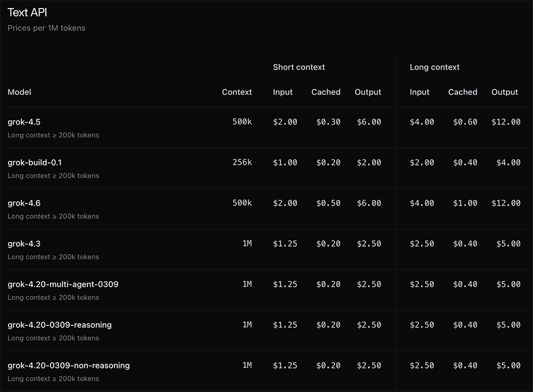Click the Short context "Output" column header

pos(368,92)
